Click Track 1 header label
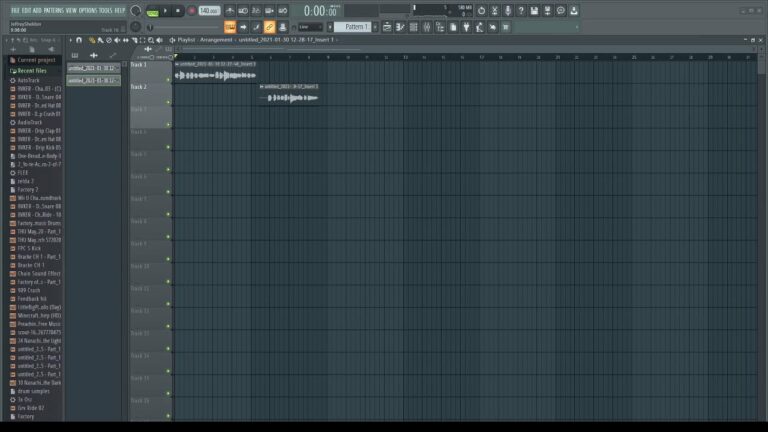This screenshot has height=432, width=768. [139, 65]
